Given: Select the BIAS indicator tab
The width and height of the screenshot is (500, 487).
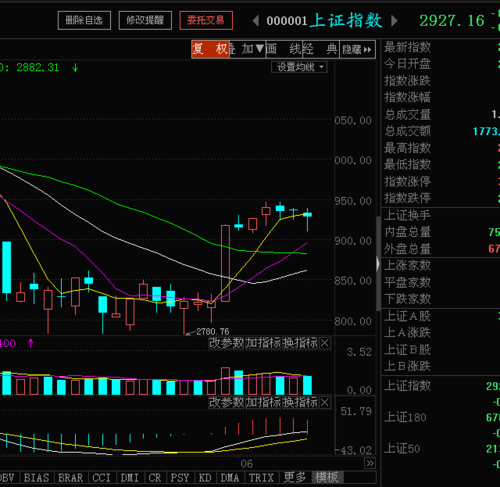Looking at the screenshot, I should point(37,478).
